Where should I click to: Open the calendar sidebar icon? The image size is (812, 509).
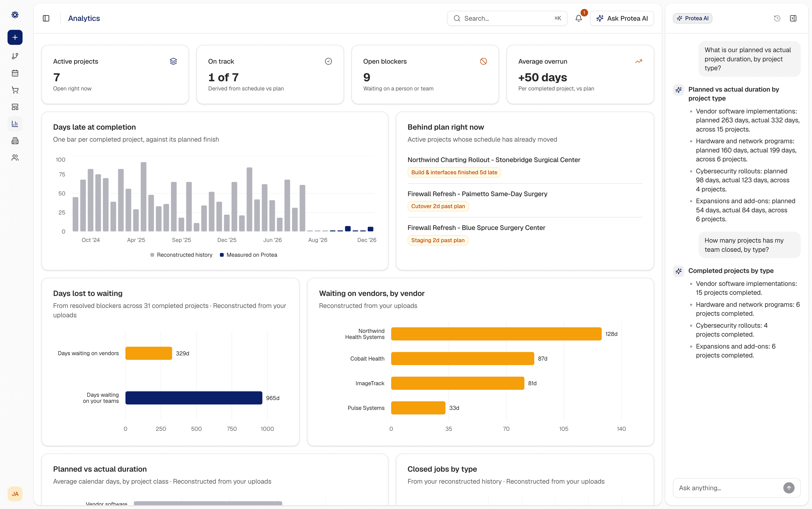pos(15,73)
